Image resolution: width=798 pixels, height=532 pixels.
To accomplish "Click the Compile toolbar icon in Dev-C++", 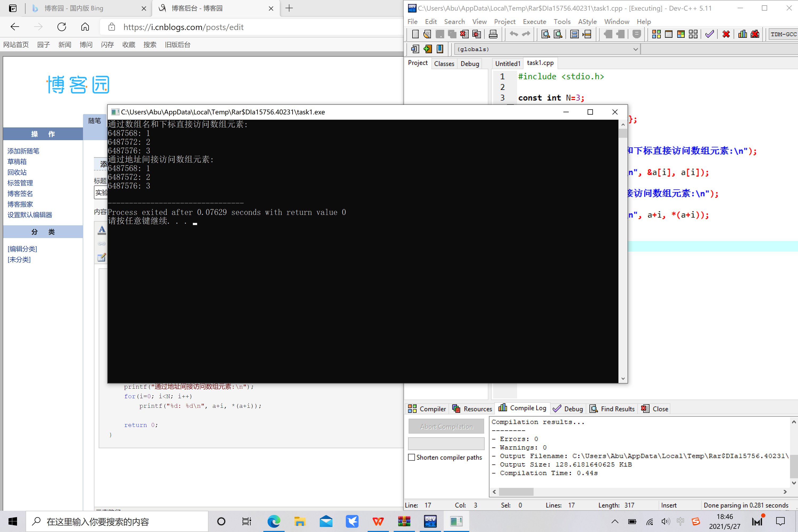I will (656, 34).
